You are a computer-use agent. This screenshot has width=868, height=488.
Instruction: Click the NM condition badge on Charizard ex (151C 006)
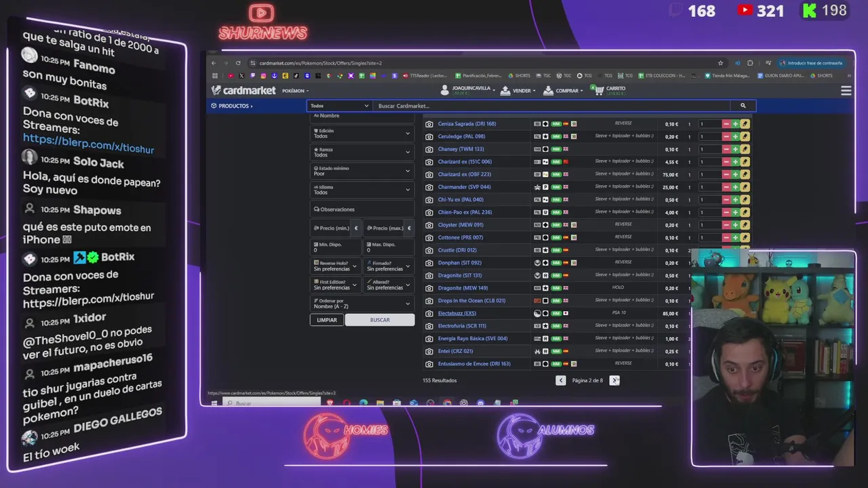point(556,162)
